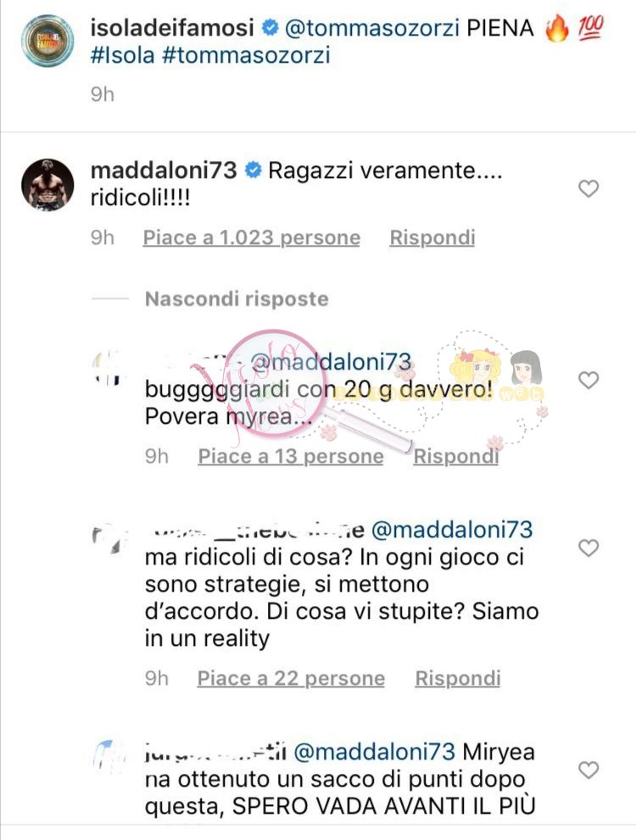
Task: Open maddaloni73's profile avatar
Action: point(47,185)
